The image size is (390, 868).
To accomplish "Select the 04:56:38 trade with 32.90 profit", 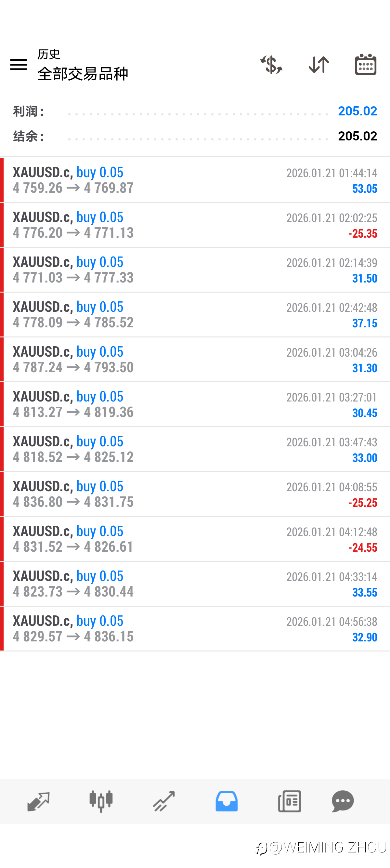I will pos(195,628).
